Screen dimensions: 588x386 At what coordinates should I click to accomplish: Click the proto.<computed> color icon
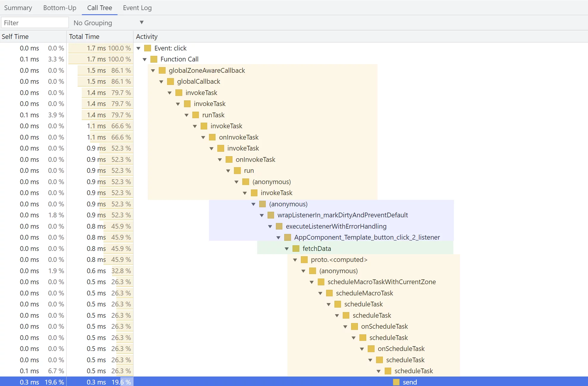tap(304, 260)
